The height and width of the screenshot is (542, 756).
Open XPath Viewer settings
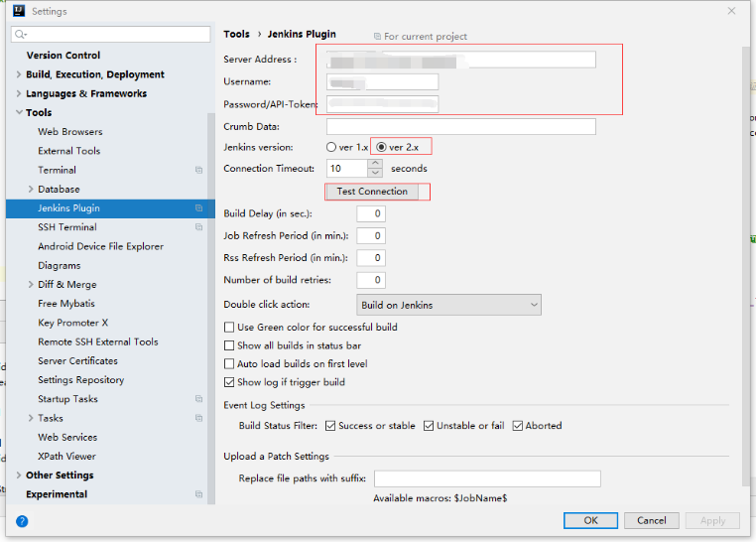click(x=66, y=457)
